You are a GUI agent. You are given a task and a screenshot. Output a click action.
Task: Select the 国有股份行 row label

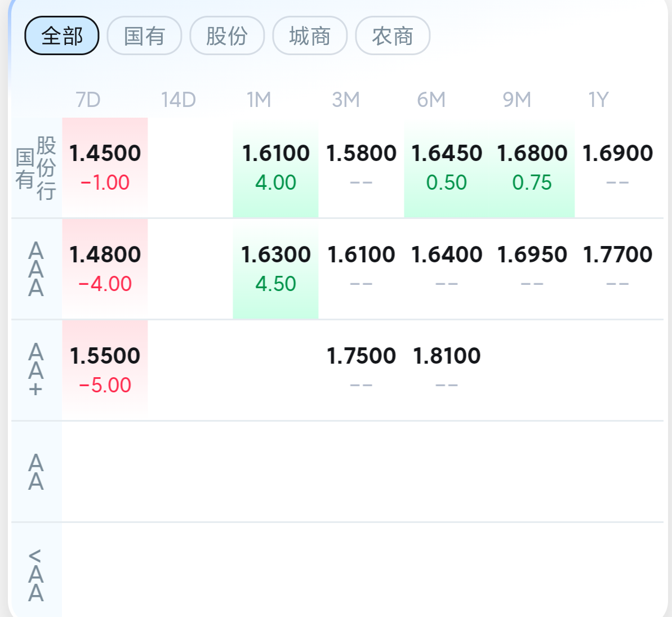(x=36, y=168)
